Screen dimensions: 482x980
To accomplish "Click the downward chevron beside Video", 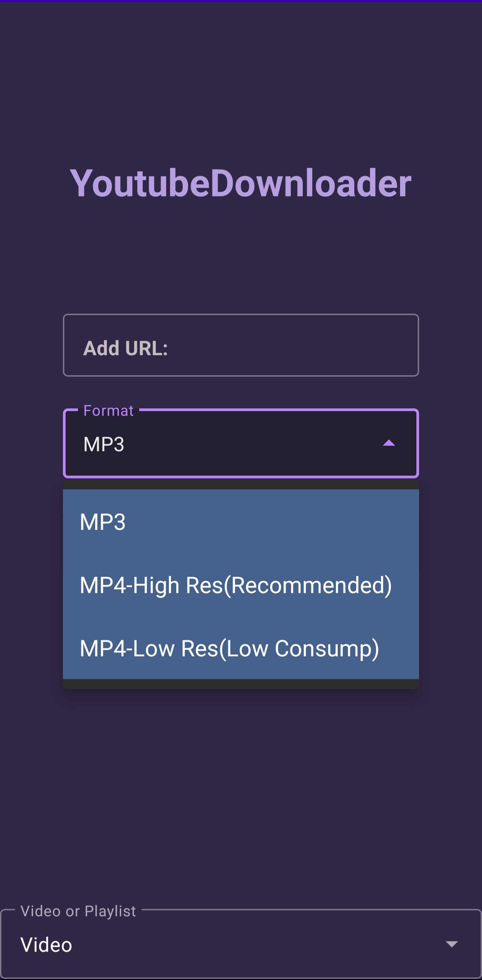I will point(452,944).
